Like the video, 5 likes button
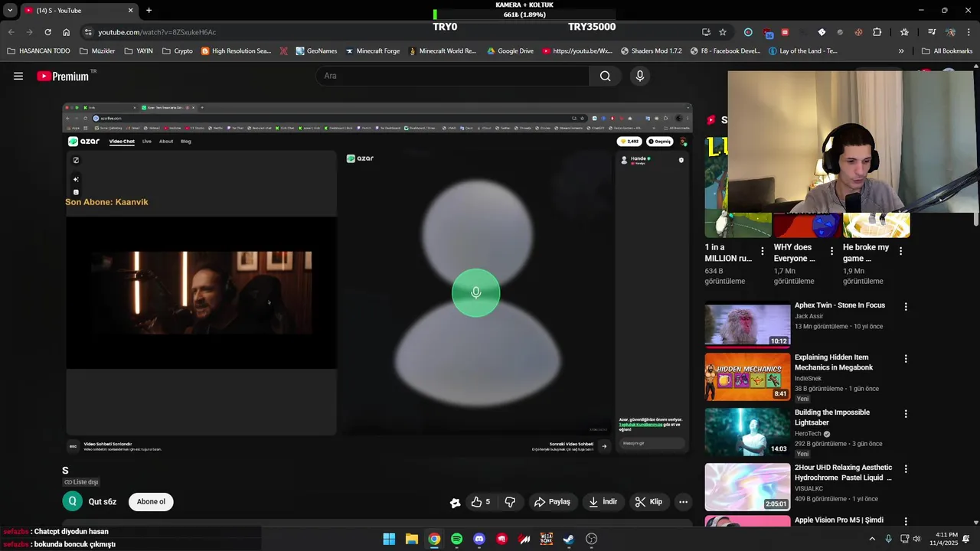The width and height of the screenshot is (980, 551). 480,502
